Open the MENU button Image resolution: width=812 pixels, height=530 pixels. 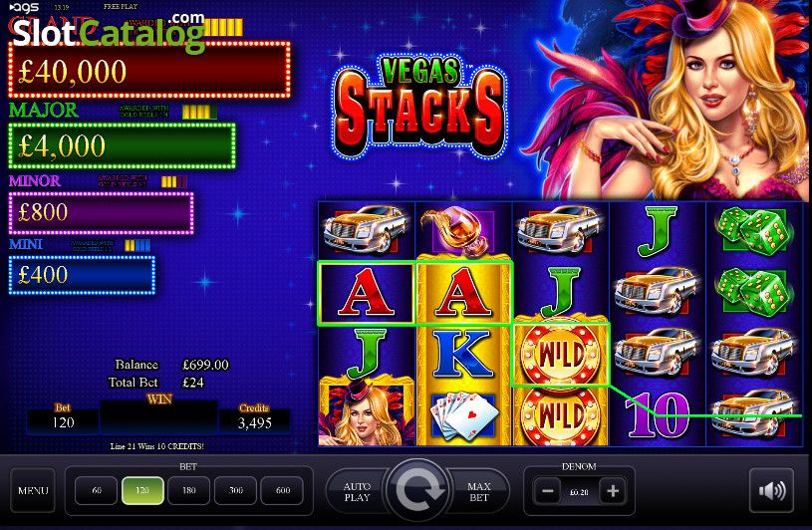pos(33,490)
